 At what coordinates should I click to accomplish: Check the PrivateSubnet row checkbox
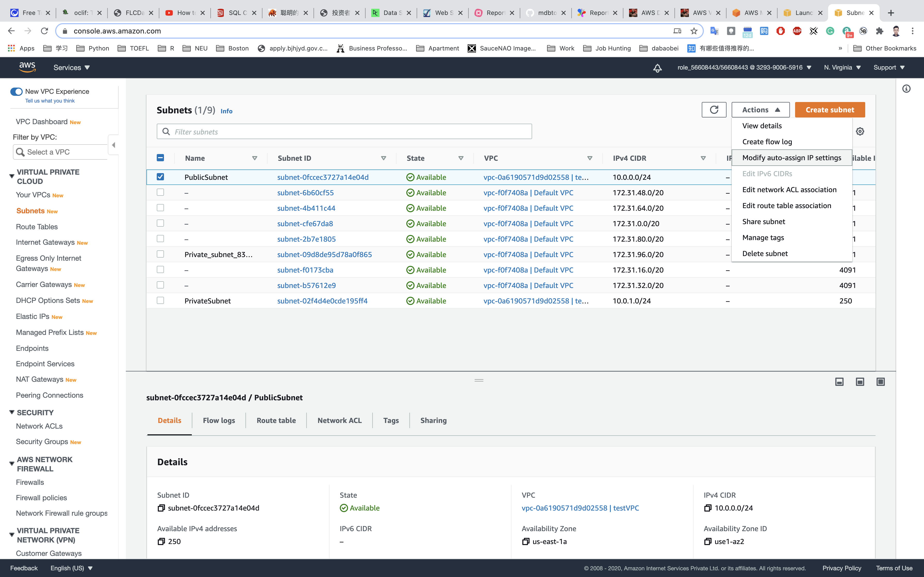160,301
